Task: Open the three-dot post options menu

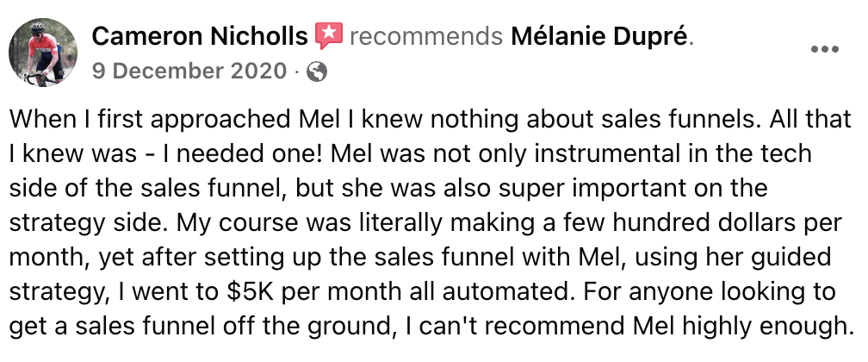Action: coord(825,49)
